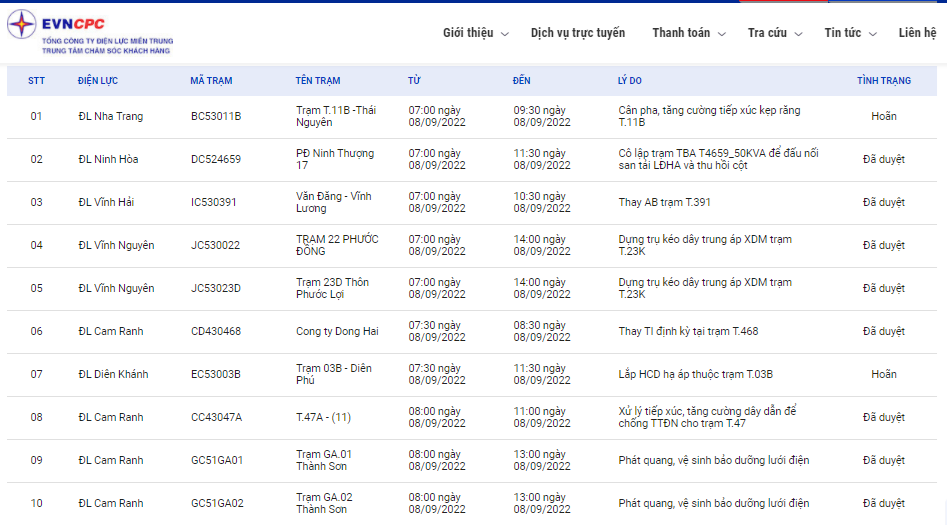Select the ĐL Ninh Hòa row entry

point(108,160)
